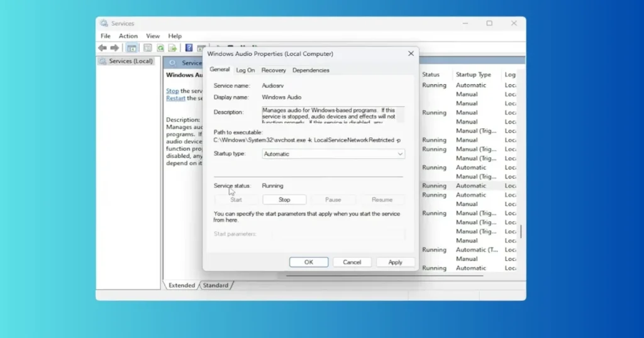Click the Stop the service link
The image size is (644, 338).
pos(172,91)
